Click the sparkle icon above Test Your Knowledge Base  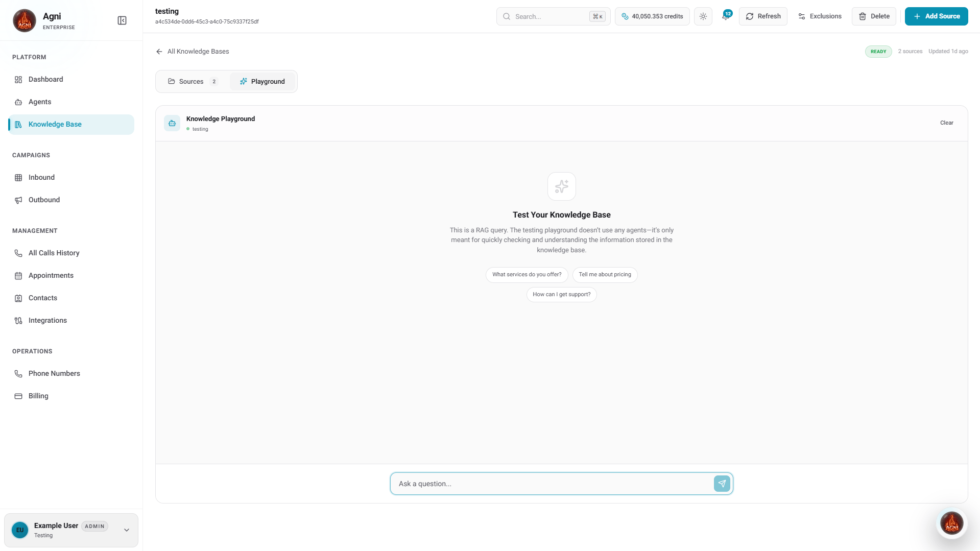562,186
